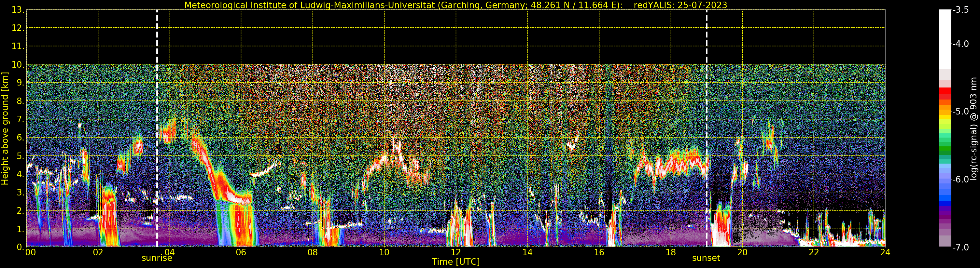Select the 18 tick on time axis
The height and width of the screenshot is (268, 980).
click(x=671, y=252)
